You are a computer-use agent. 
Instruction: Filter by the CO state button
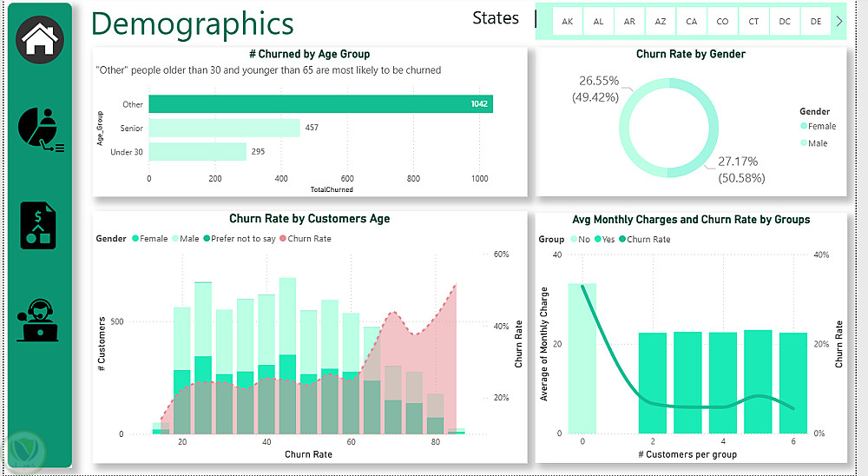pos(723,22)
